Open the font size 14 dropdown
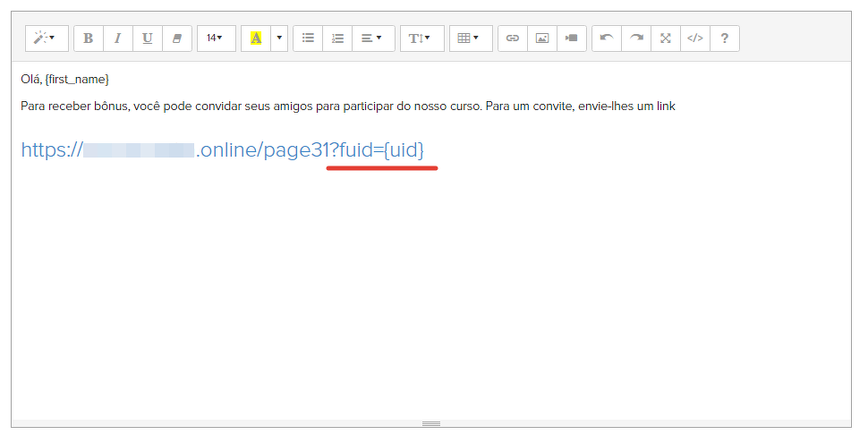The width and height of the screenshot is (868, 443). 216,38
